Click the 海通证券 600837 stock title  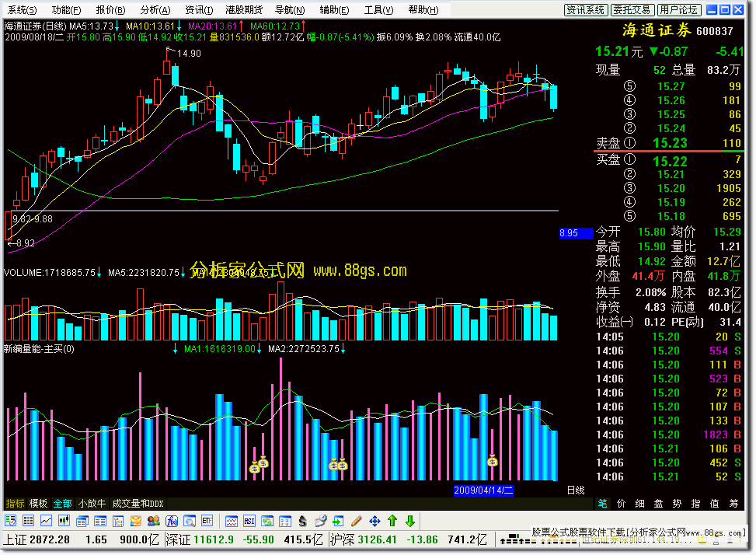point(678,31)
